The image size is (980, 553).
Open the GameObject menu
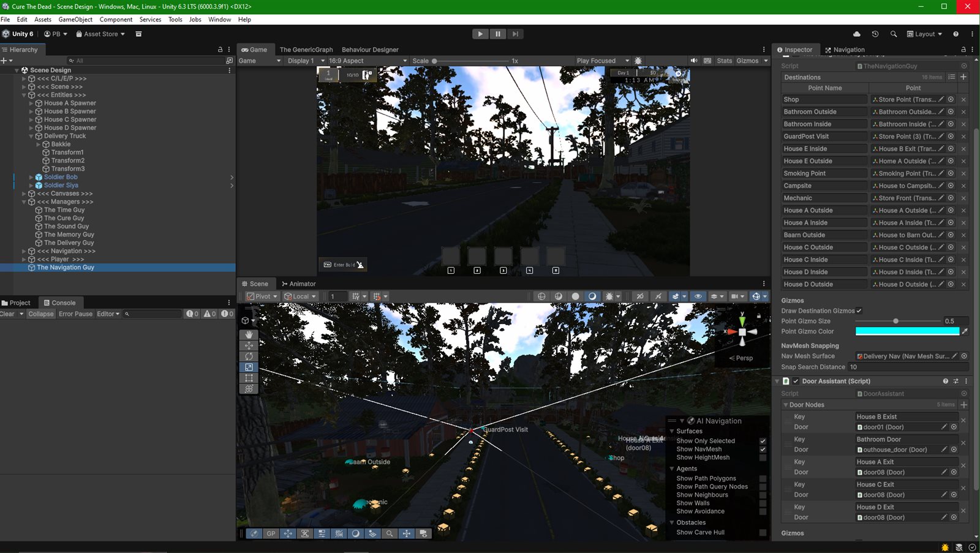(x=75, y=20)
